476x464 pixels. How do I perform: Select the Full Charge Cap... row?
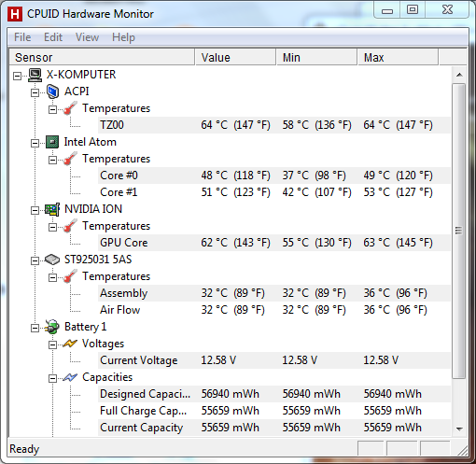click(274, 411)
